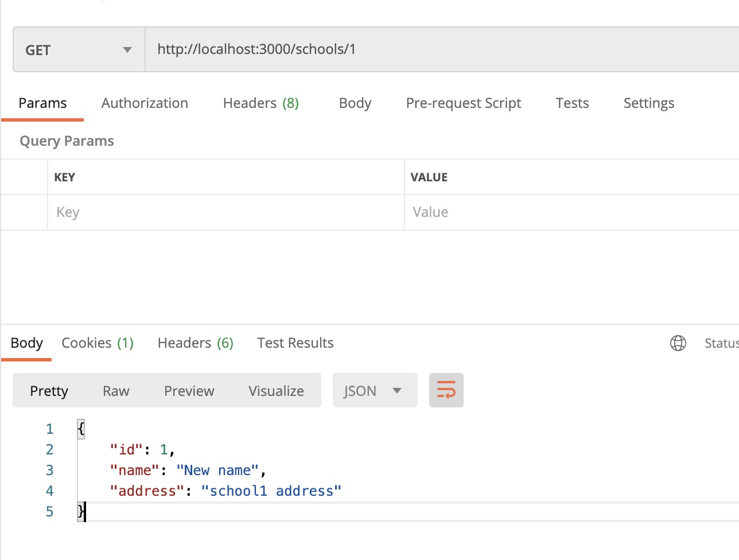Click the request URL field
This screenshot has height=560, width=739.
click(442, 50)
